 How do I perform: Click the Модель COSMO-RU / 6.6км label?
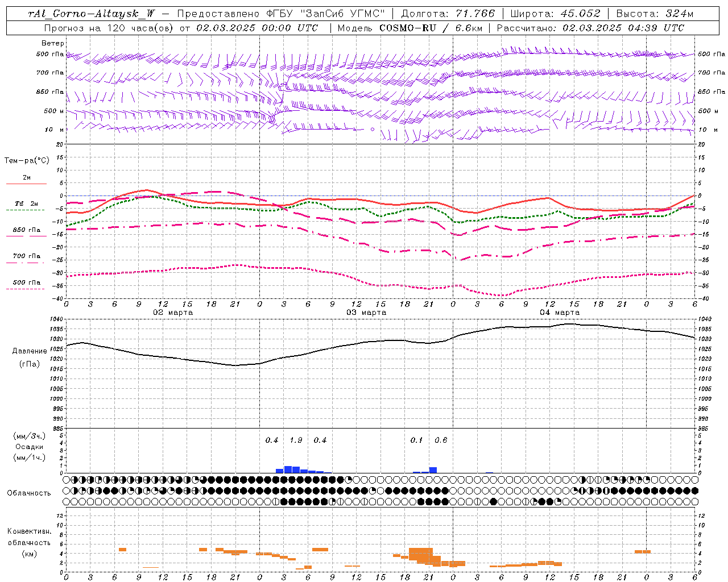pyautogui.click(x=409, y=28)
